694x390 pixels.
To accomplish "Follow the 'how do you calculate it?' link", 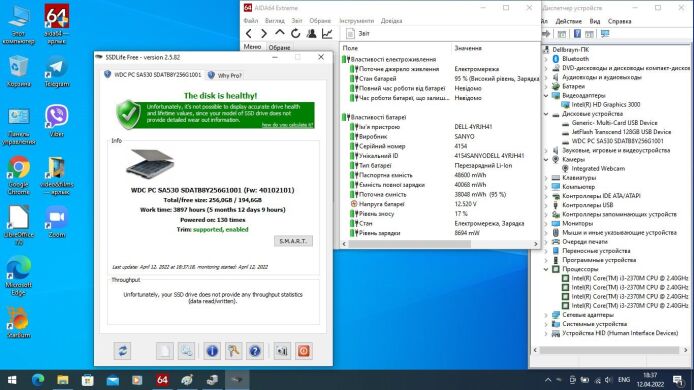I will click(287, 125).
